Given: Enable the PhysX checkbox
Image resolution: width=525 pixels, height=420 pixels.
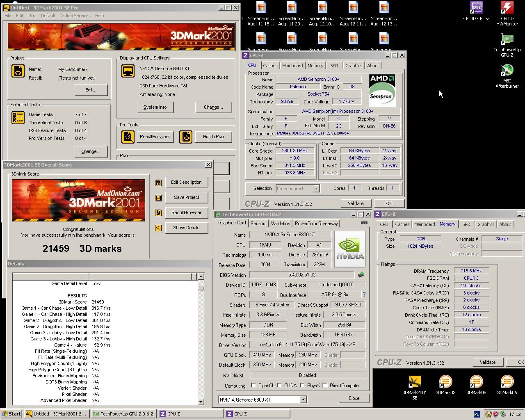Looking at the screenshot, I should tap(302, 386).
